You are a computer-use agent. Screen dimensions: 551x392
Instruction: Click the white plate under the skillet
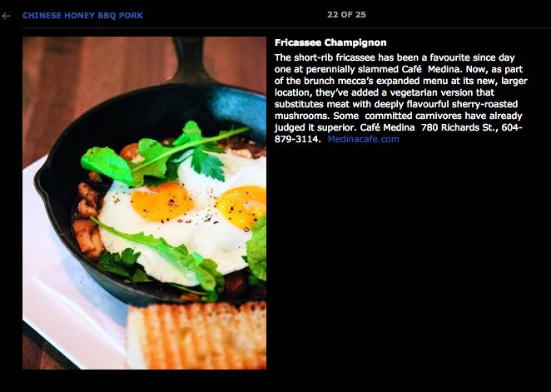70,309
